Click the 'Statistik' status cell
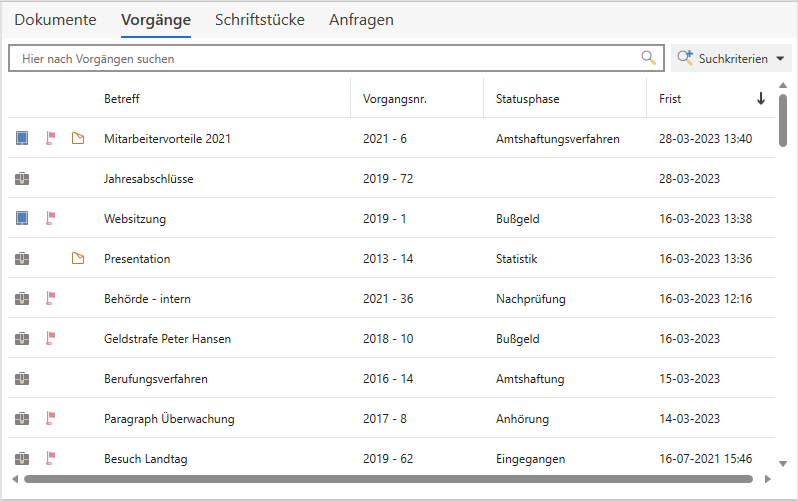 517,259
